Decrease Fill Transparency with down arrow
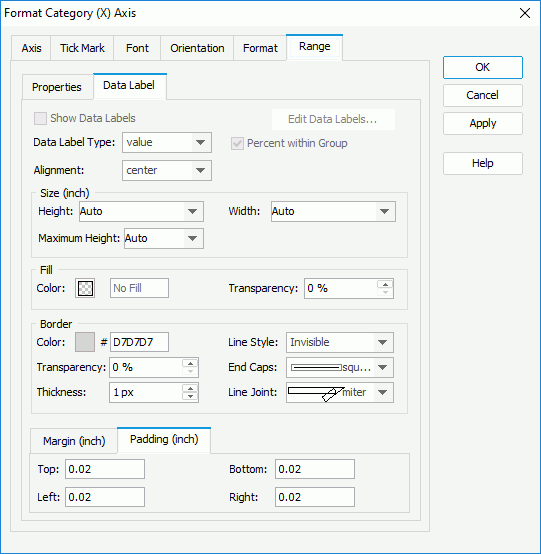Viewport: 541px width, 554px height. [385, 292]
